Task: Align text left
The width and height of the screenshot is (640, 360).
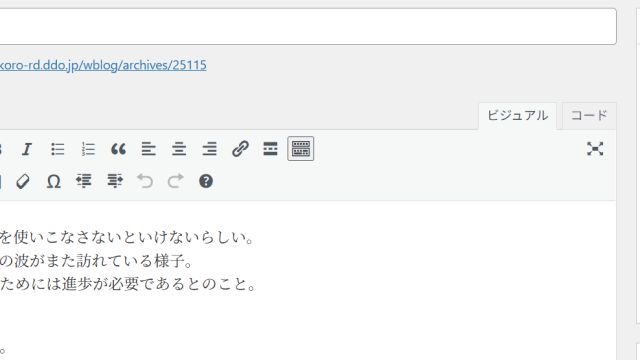Action: click(x=149, y=149)
